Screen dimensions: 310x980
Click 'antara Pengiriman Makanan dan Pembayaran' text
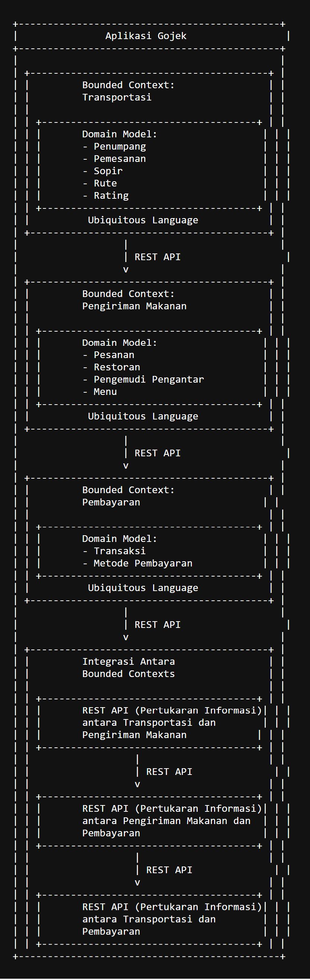[167, 827]
